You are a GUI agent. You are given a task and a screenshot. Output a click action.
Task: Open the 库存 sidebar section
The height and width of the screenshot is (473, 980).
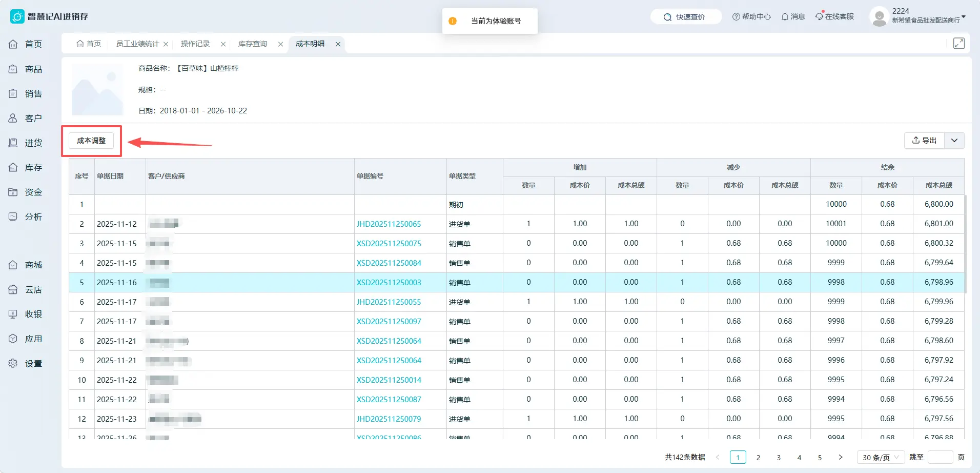pyautogui.click(x=26, y=167)
